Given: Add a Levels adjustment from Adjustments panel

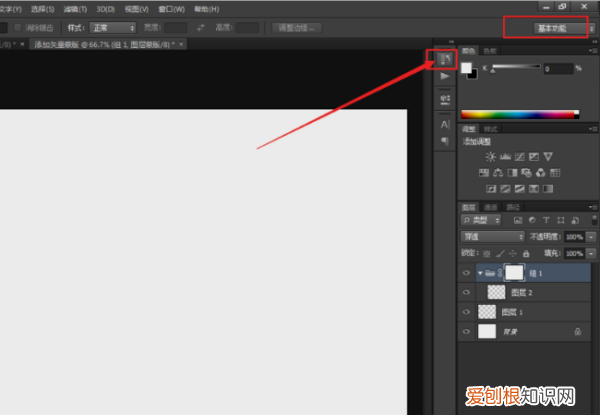Looking at the screenshot, I should pyautogui.click(x=505, y=157).
